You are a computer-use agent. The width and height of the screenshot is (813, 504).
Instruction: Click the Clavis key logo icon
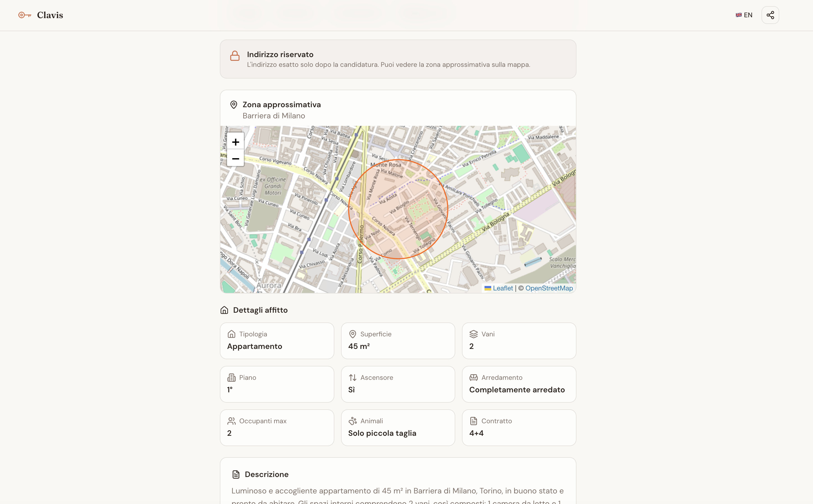25,15
